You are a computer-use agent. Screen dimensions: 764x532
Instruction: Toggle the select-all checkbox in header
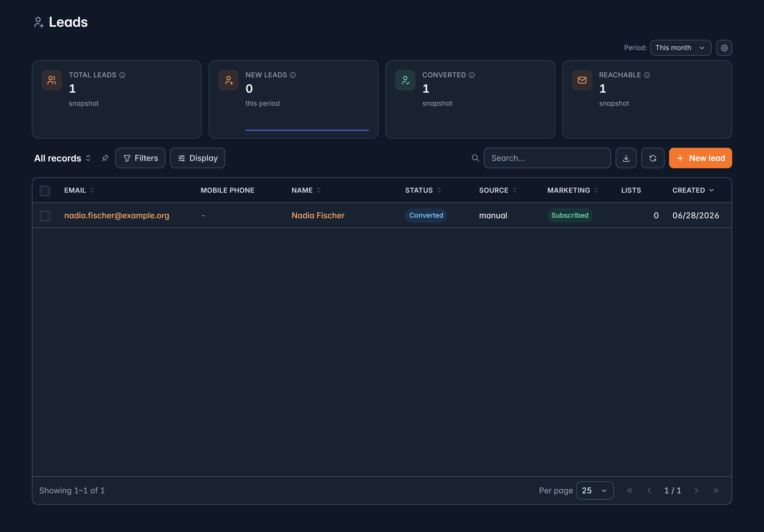(45, 191)
